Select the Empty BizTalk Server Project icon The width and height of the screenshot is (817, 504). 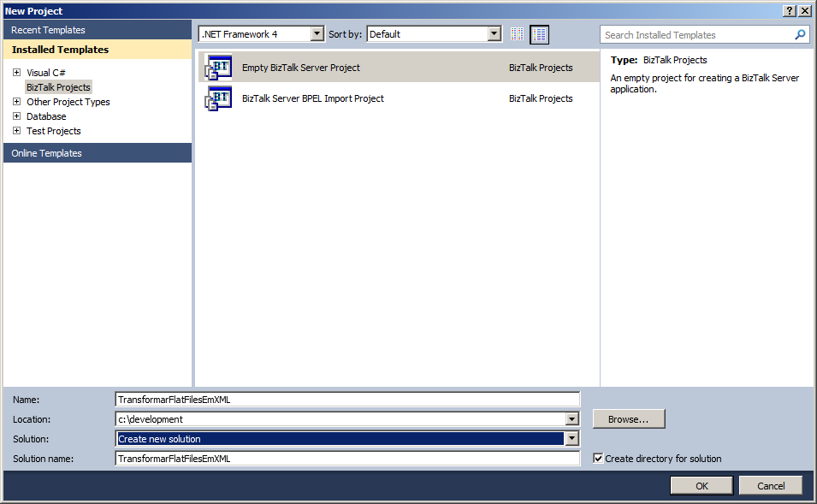(x=218, y=68)
